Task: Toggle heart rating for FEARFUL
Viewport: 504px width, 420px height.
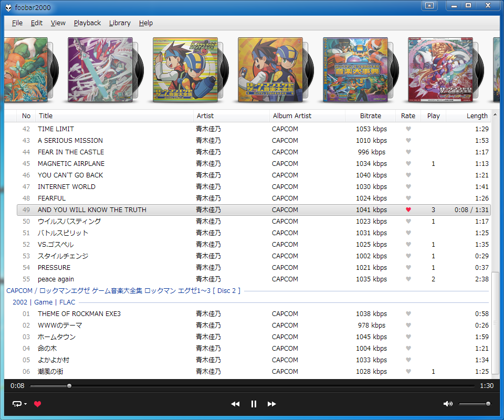Action: click(x=408, y=198)
